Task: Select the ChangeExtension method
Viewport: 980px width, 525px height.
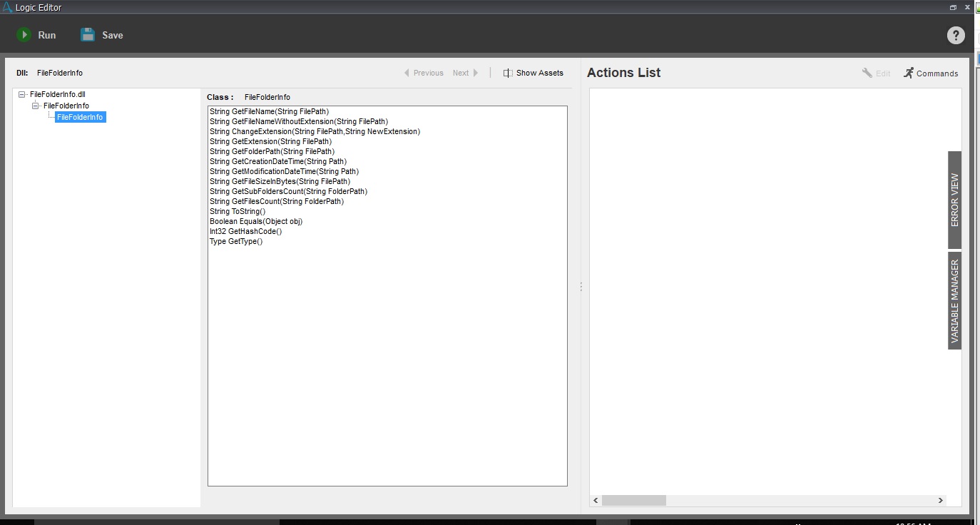Action: click(x=315, y=131)
